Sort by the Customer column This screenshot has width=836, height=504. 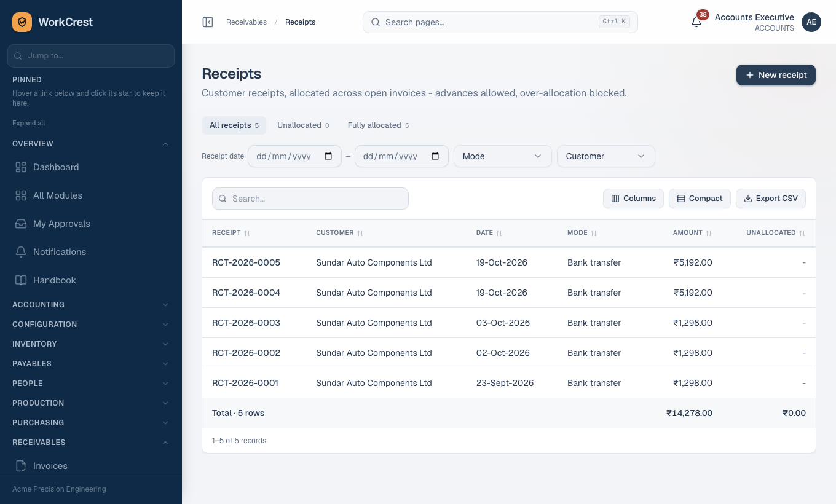point(340,233)
